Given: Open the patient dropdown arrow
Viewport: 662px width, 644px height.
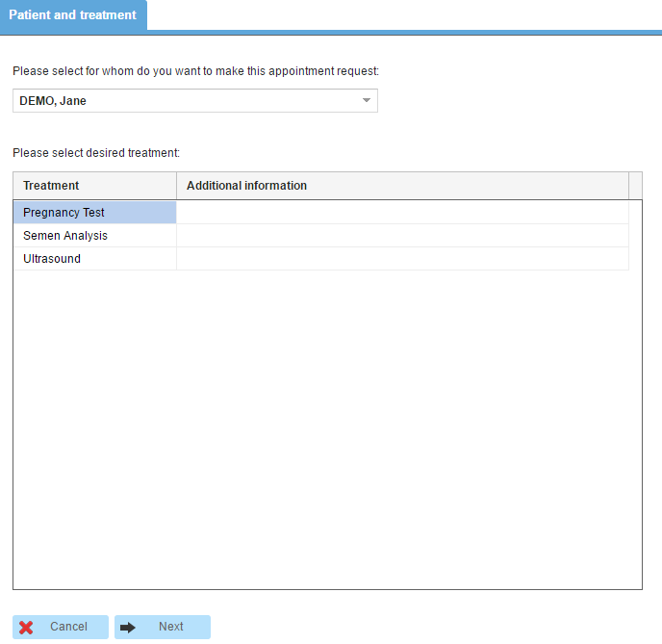Looking at the screenshot, I should pyautogui.click(x=366, y=100).
